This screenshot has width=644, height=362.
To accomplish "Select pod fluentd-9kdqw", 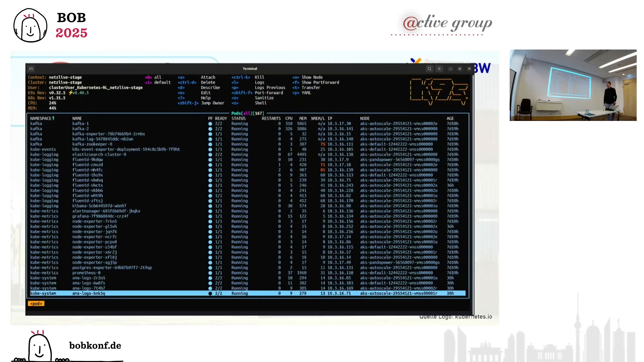I will (x=248, y=160).
